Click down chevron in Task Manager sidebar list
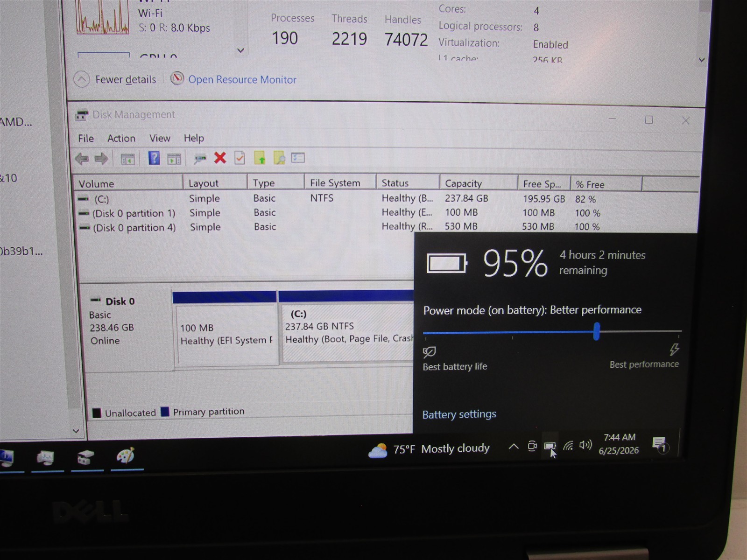 [x=240, y=50]
